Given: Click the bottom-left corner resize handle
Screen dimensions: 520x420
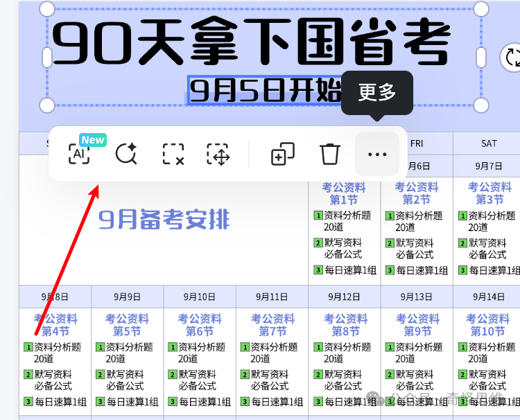Looking at the screenshot, I should [x=47, y=105].
